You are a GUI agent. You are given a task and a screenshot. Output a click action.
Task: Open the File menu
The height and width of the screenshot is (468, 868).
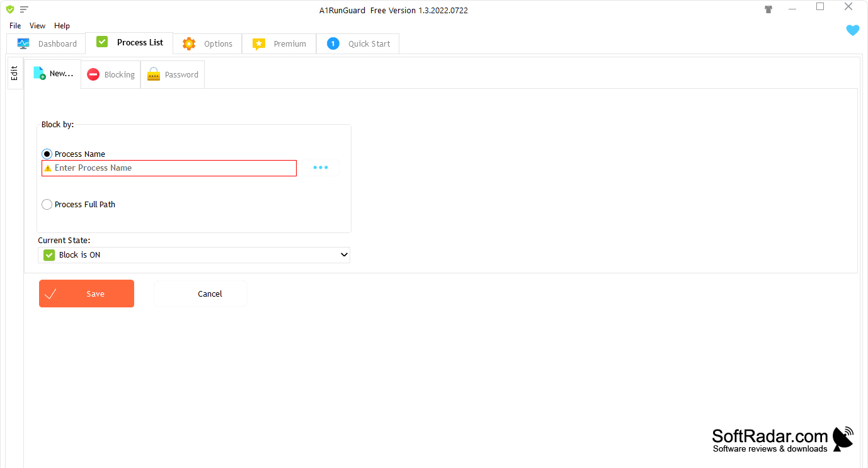tap(15, 26)
